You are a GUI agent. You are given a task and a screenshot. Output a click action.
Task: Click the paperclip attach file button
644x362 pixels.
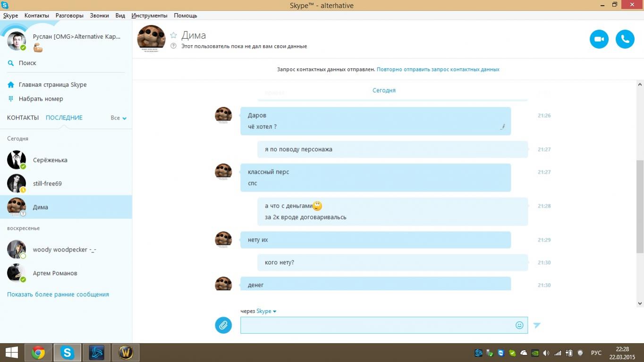(x=223, y=325)
